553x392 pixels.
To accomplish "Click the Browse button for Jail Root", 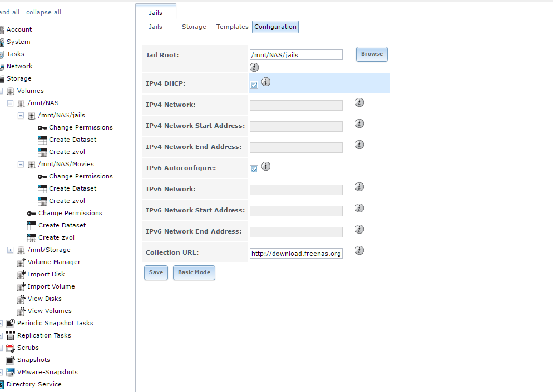I will [372, 54].
